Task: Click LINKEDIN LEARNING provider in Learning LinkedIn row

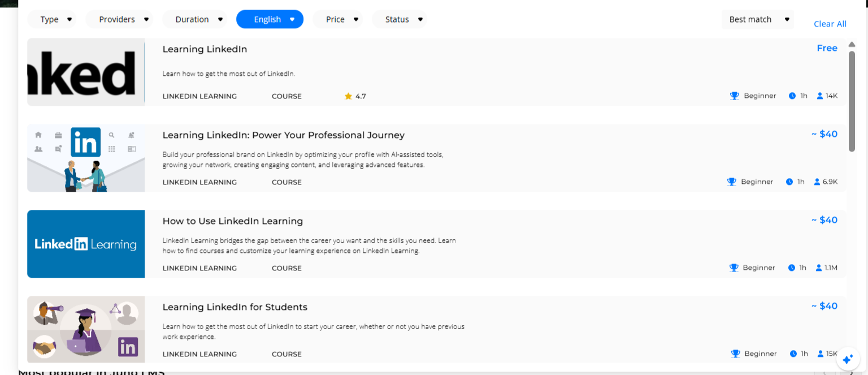Action: 199,97
